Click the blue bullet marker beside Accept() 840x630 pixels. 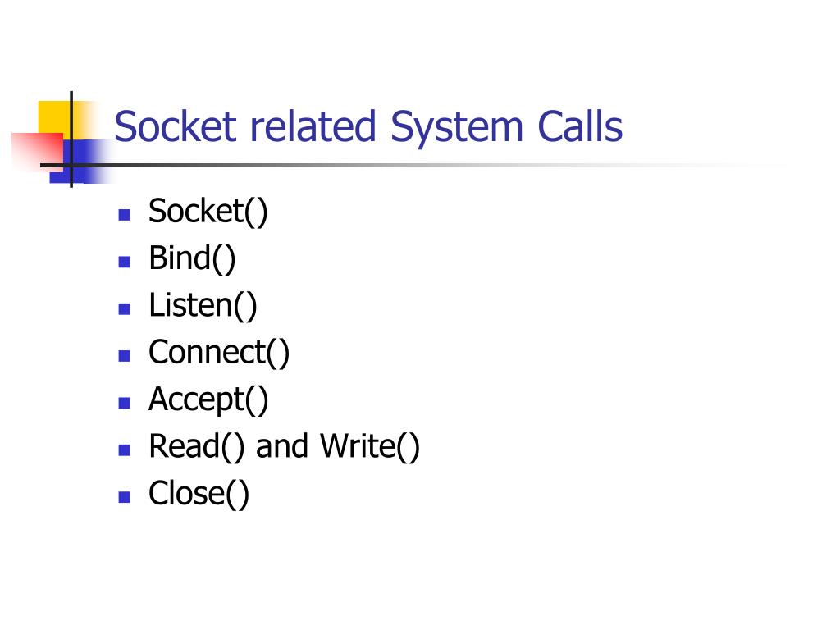click(x=125, y=403)
